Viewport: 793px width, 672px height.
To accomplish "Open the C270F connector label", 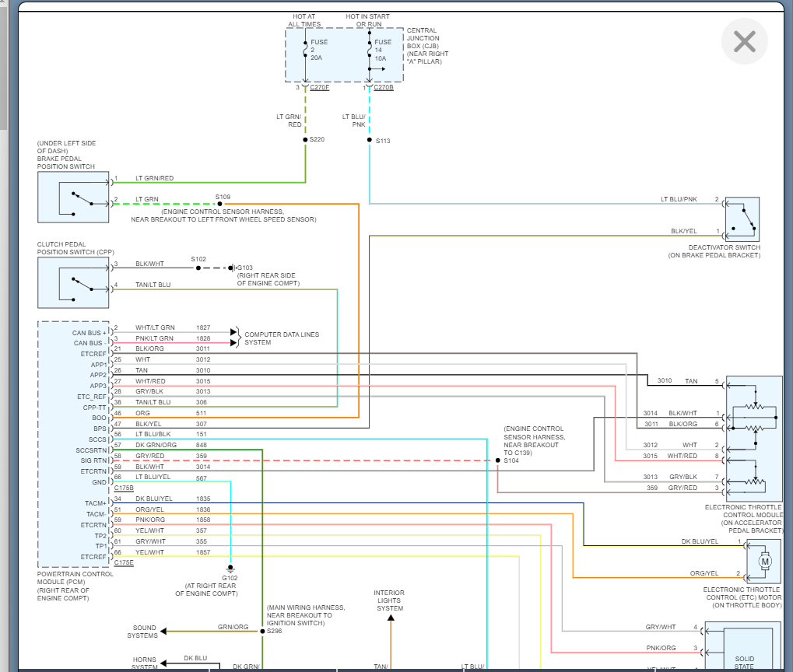I will point(319,88).
